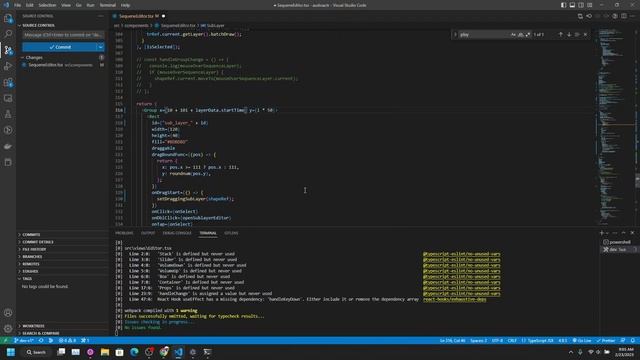Viewport: 640px width, 360px height.
Task: Click the taskbar Search box
Action: 36,352
